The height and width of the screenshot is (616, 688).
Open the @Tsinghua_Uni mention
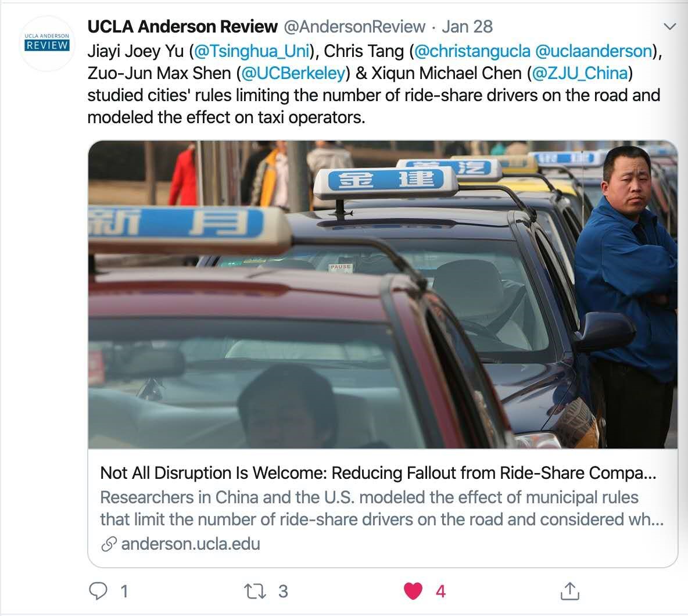252,51
